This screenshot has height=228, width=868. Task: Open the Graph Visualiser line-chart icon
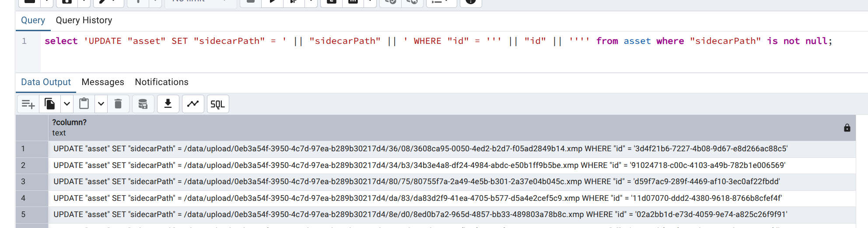click(x=193, y=104)
